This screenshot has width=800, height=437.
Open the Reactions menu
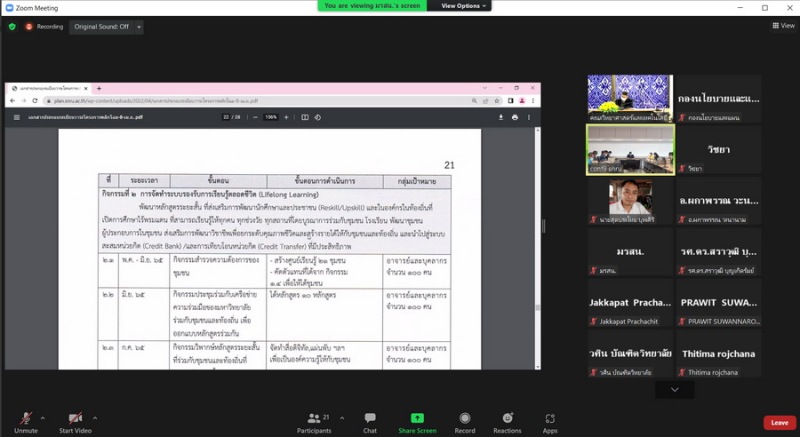point(507,420)
